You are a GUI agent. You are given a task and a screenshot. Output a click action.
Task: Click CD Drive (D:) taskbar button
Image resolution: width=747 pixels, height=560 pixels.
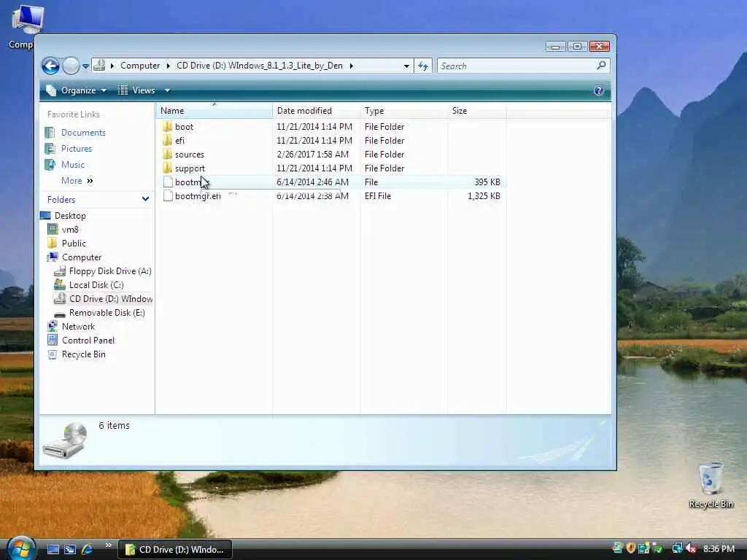point(175,550)
